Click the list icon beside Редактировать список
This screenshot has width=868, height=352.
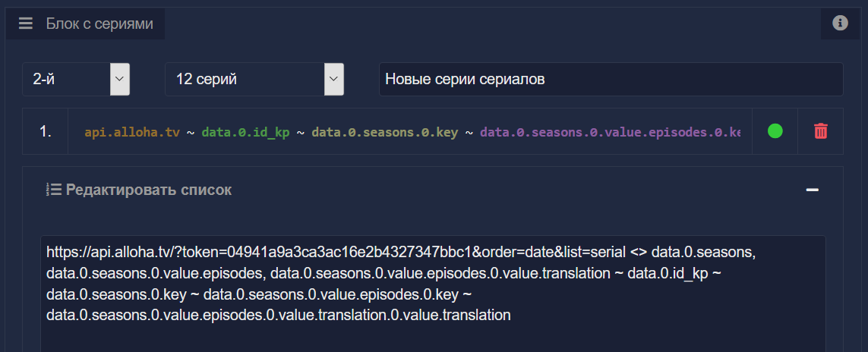tap(53, 190)
